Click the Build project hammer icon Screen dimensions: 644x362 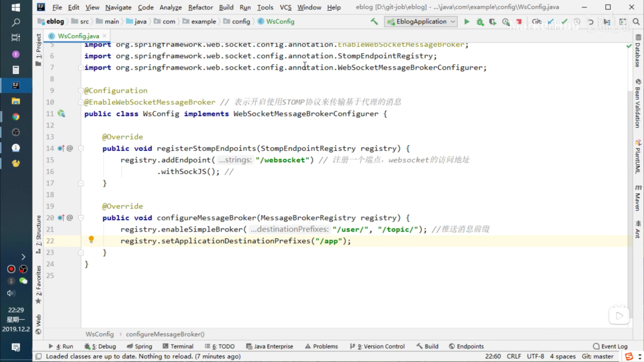[x=374, y=22]
